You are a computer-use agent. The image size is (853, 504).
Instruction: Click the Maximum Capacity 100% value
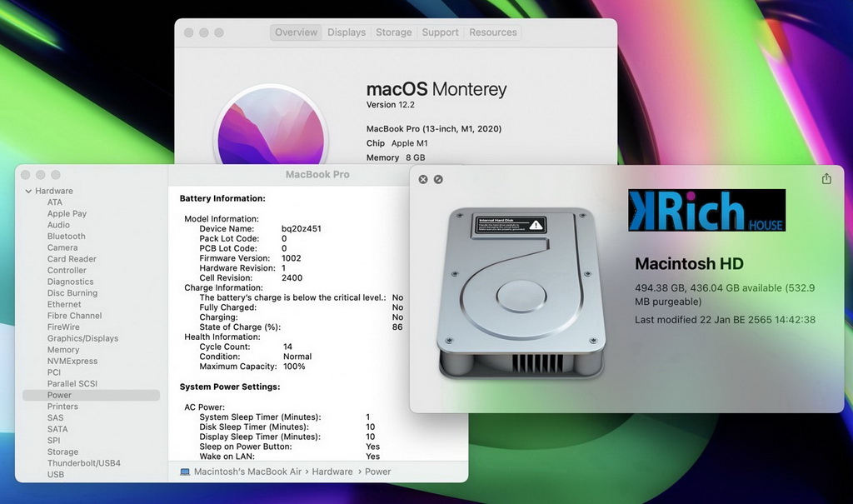pyautogui.click(x=294, y=367)
